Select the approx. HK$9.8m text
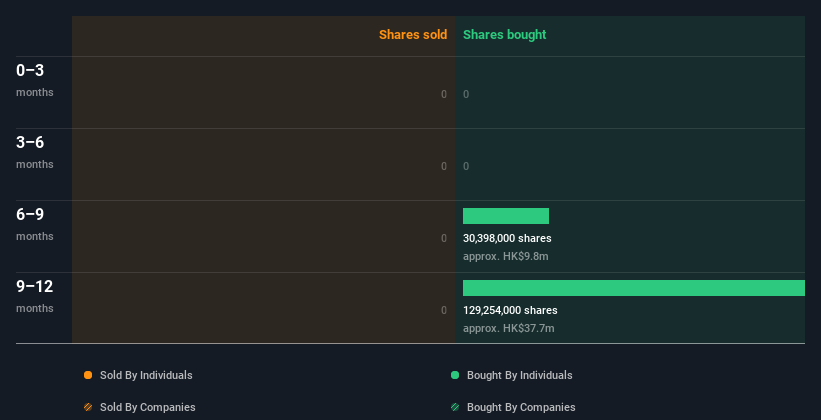Screen dimensions: 821x420 pyautogui.click(x=506, y=257)
